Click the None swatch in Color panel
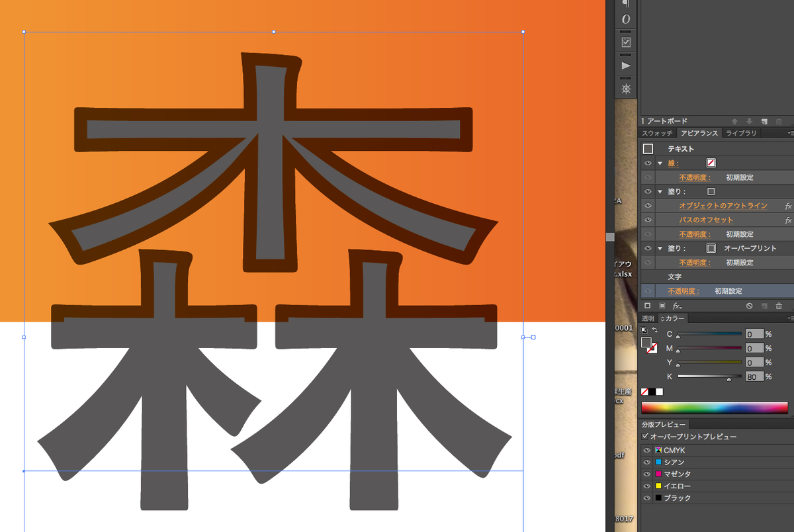Screen dimensions: 794x532 pyautogui.click(x=644, y=392)
